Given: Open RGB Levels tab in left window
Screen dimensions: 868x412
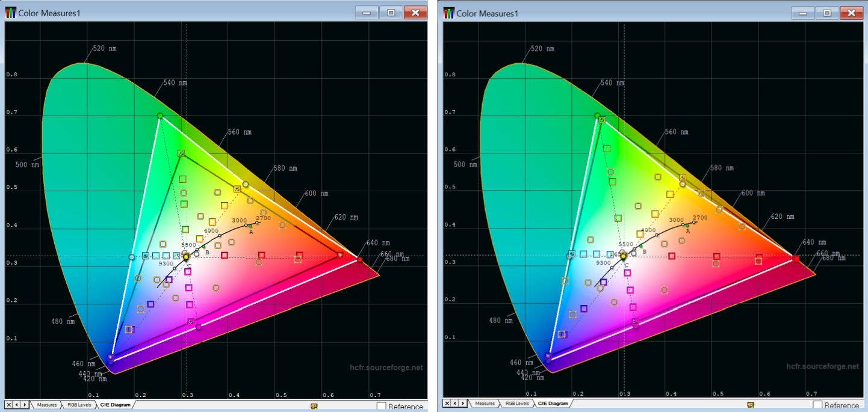Looking at the screenshot, I should (x=78, y=405).
